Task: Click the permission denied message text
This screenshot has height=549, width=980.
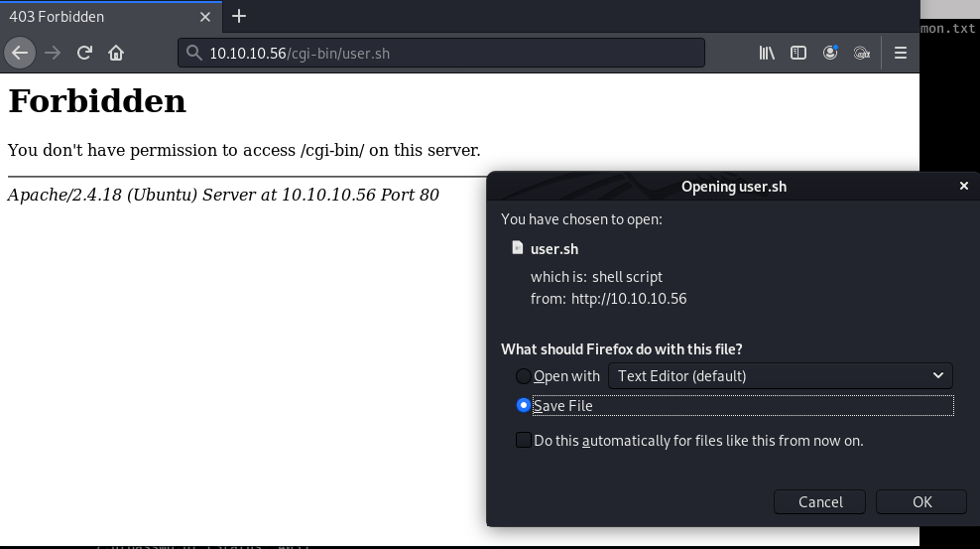Action: pyautogui.click(x=244, y=150)
